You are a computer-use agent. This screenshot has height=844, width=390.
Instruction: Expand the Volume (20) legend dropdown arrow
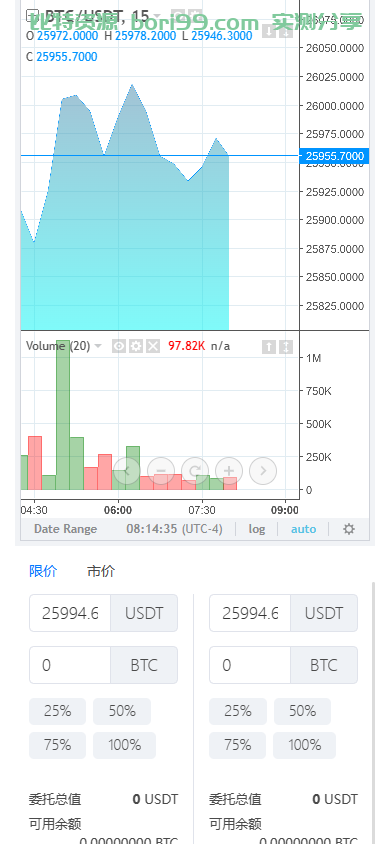point(98,346)
